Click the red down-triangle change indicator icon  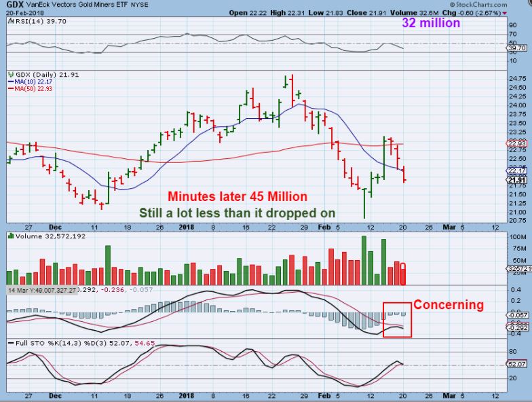(505, 14)
